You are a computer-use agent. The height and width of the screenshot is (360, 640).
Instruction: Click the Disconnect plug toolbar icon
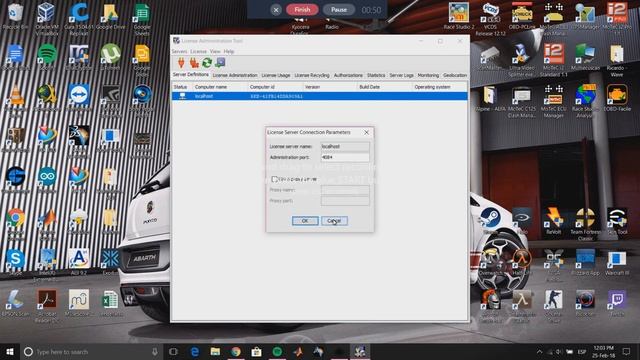tap(194, 63)
